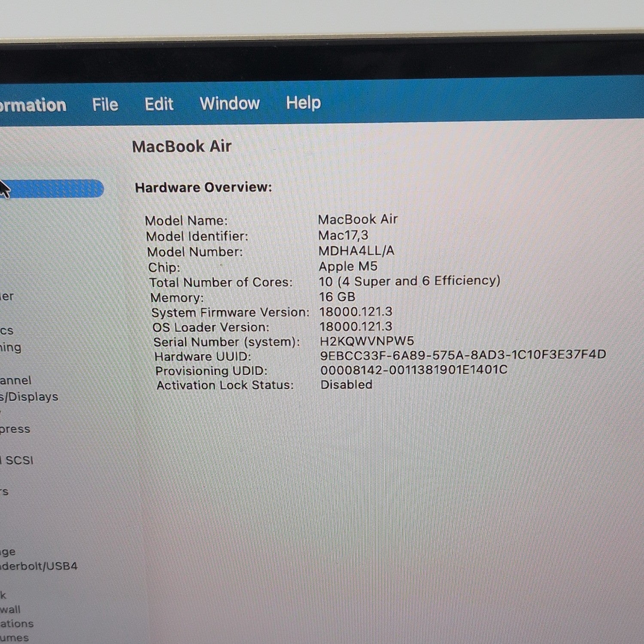Click the 'Hardware UUID:' label
Screen dimensions: 644x644
(203, 357)
